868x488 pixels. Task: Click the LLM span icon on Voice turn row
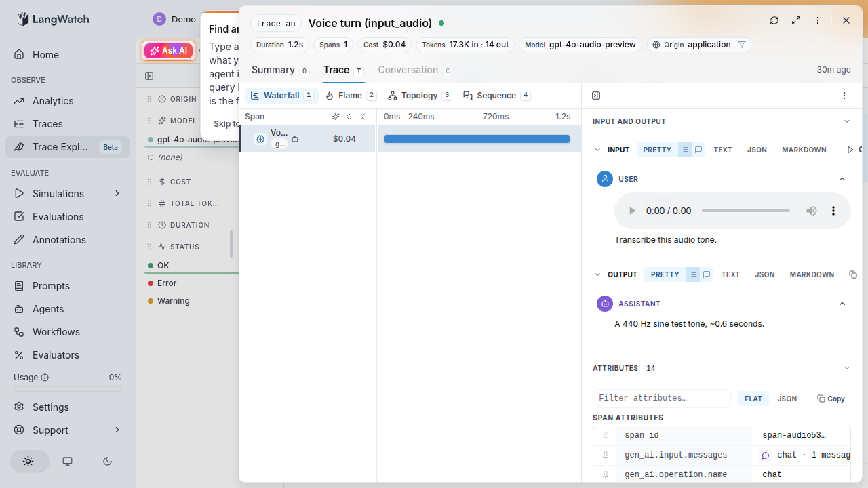click(260, 138)
